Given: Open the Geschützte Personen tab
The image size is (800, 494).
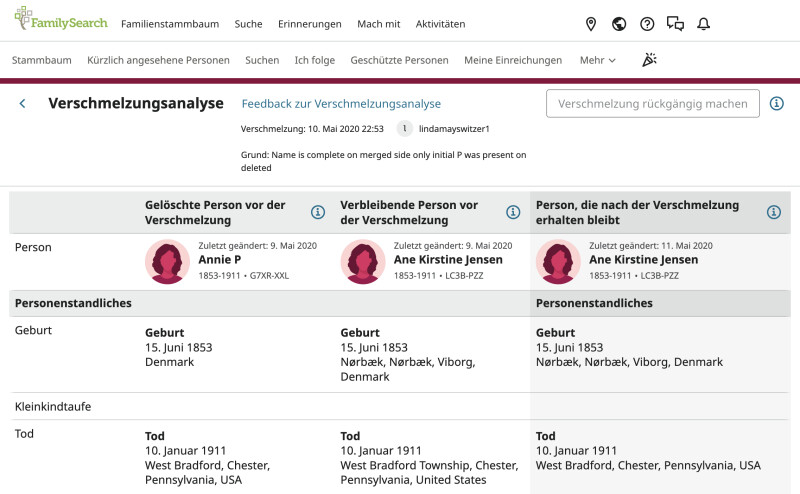Looking at the screenshot, I should tap(399, 60).
